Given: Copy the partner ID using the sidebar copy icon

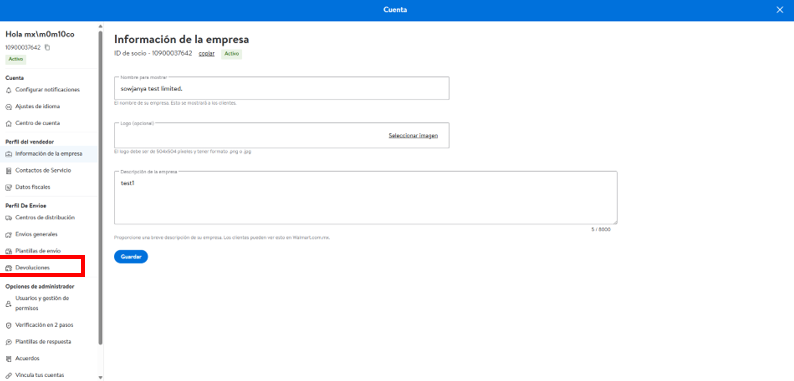Looking at the screenshot, I should [47, 48].
